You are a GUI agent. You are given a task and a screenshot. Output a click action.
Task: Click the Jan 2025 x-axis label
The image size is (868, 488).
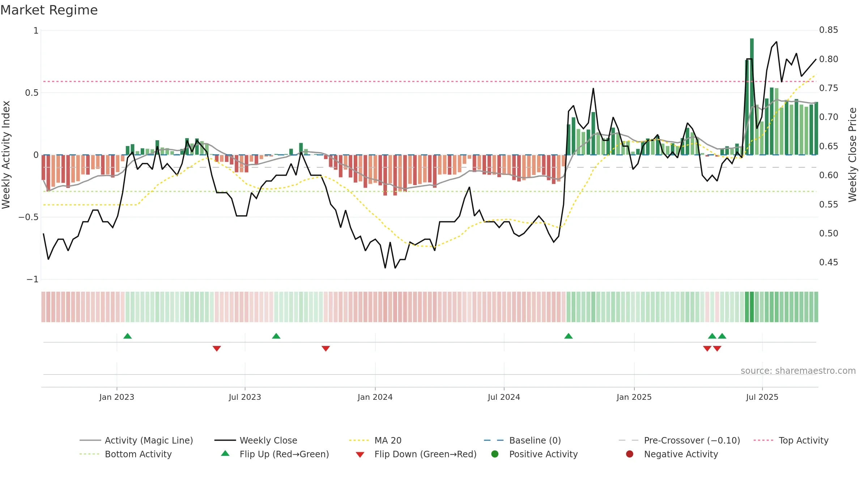(x=634, y=397)
